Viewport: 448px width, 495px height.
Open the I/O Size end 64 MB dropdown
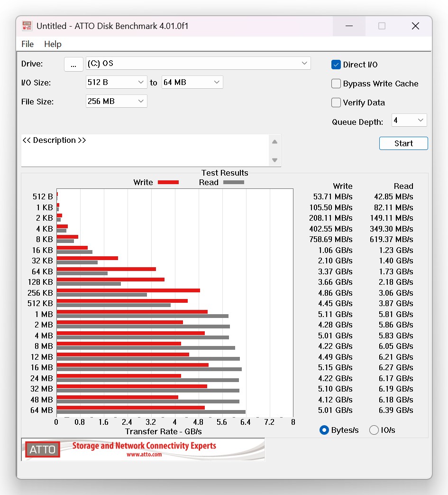pos(192,82)
